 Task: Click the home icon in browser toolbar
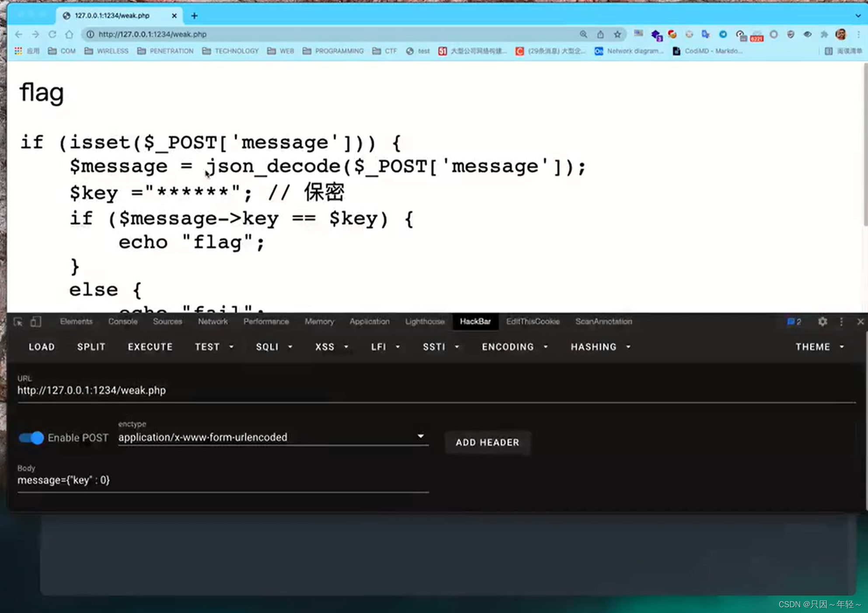click(69, 34)
